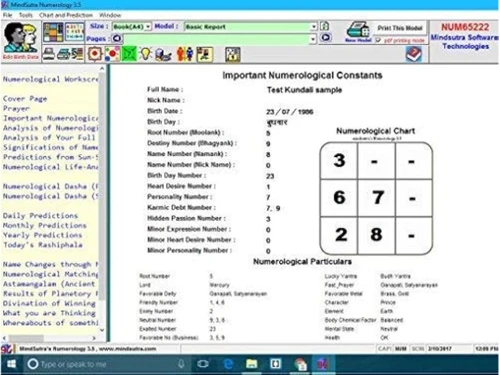Screen dimensions: 500x375
Task: Open Numerological Workscreen sidebar entry
Action: (x=51, y=79)
